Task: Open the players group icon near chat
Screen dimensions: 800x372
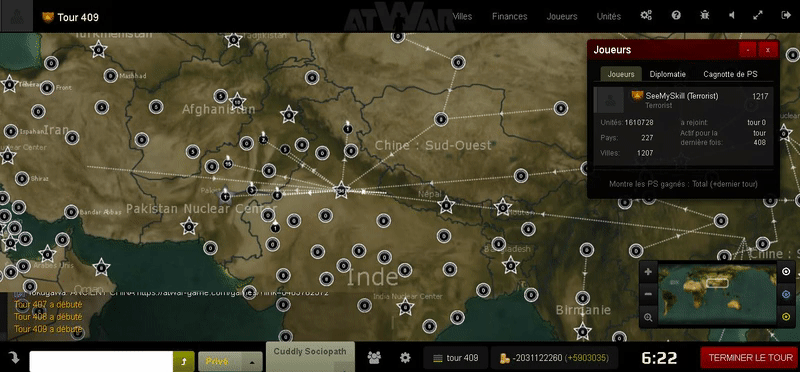Action: tap(374, 358)
